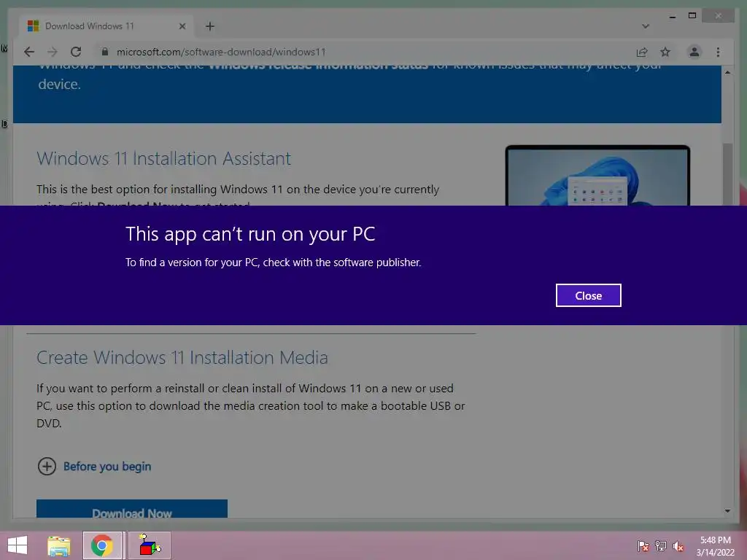Open the colored blocks taskbar app
Screen dimensions: 747x560
point(150,545)
